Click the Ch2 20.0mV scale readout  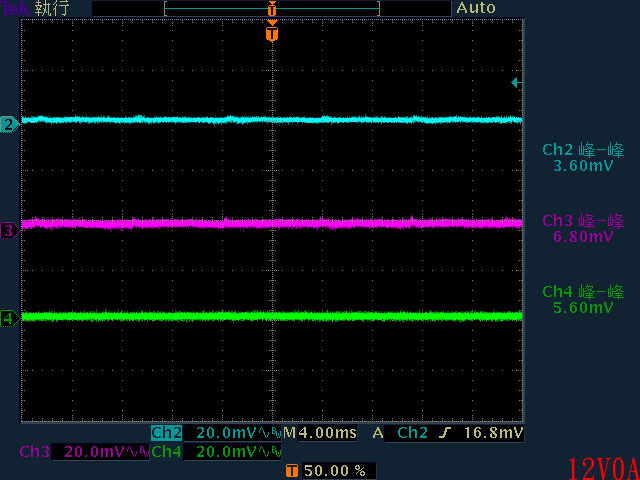point(233,433)
